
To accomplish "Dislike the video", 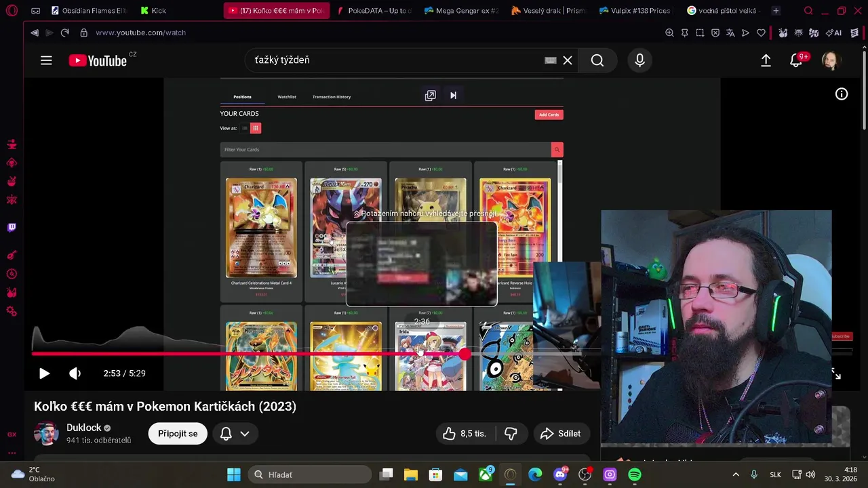I will click(x=511, y=434).
